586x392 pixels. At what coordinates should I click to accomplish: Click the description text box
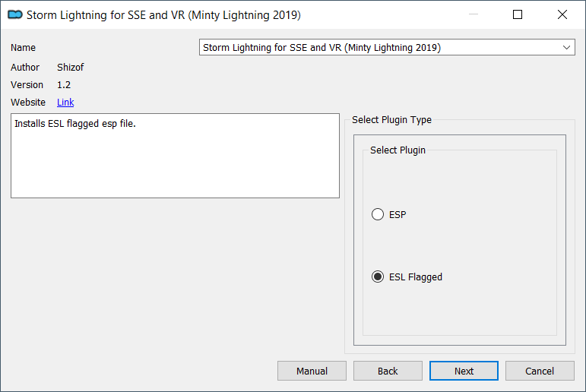[176, 156]
